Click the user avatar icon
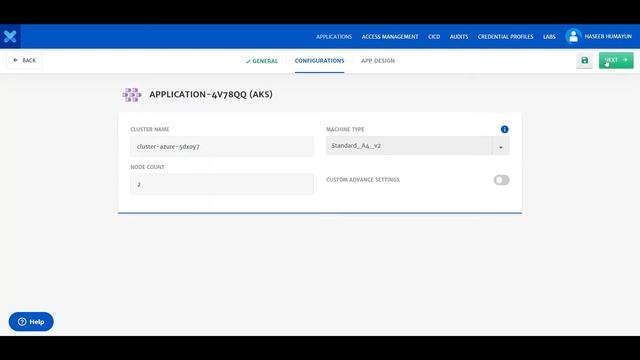 (x=573, y=36)
